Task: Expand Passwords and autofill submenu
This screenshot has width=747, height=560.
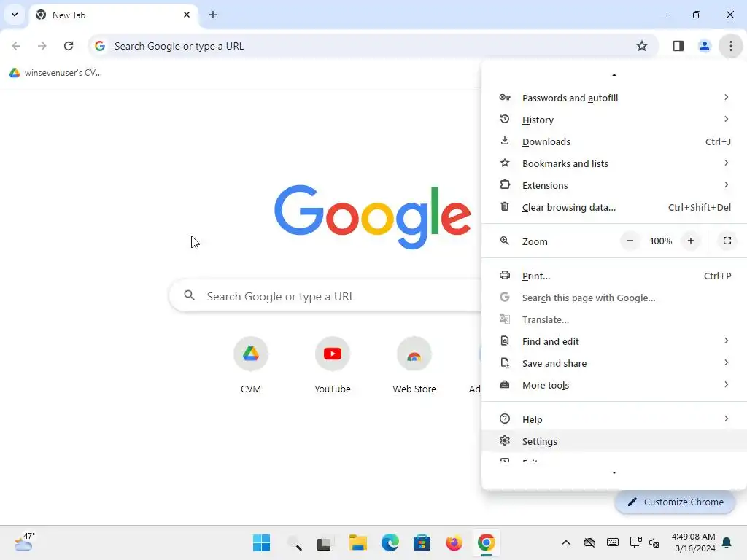Action: 614,98
